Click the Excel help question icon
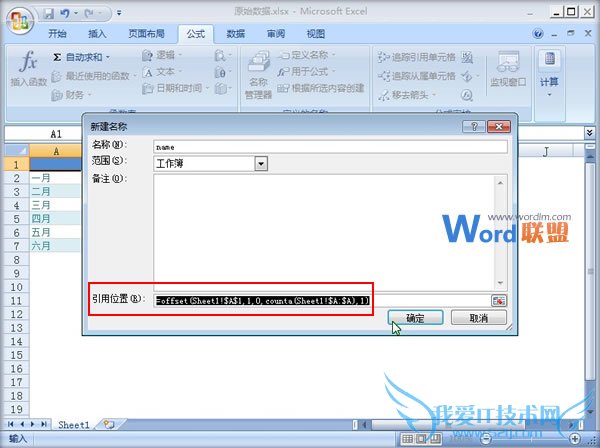 pyautogui.click(x=538, y=34)
